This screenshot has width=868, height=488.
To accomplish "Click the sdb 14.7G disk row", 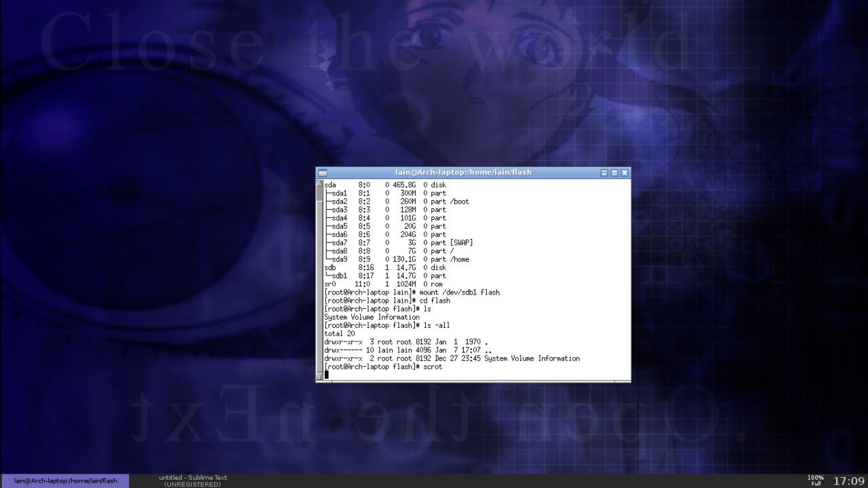I will point(385,267).
